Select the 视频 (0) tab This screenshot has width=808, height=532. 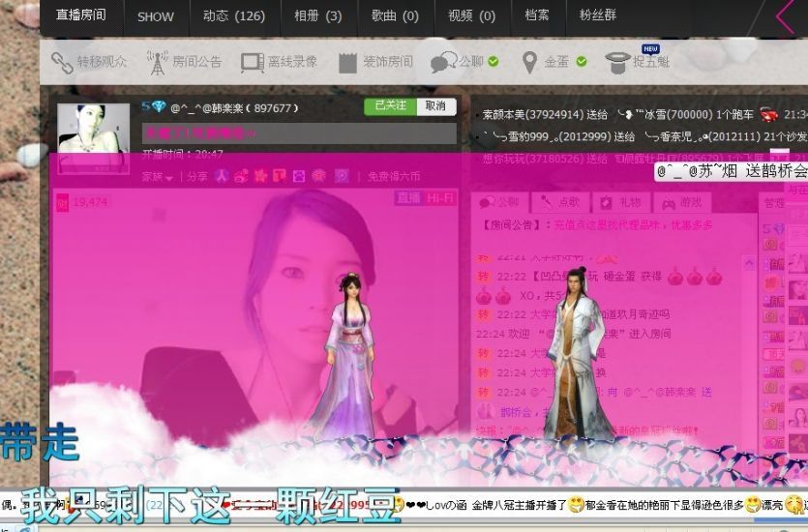pyautogui.click(x=472, y=16)
